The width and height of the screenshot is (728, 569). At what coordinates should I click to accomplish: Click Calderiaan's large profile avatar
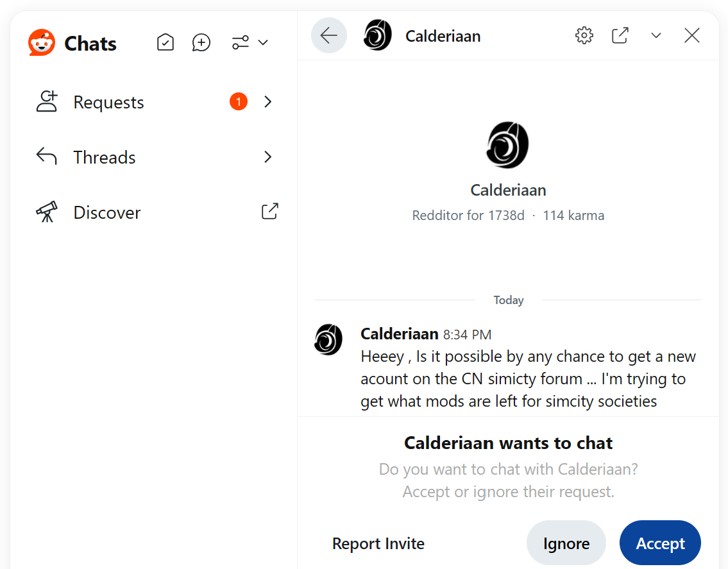[x=508, y=145]
